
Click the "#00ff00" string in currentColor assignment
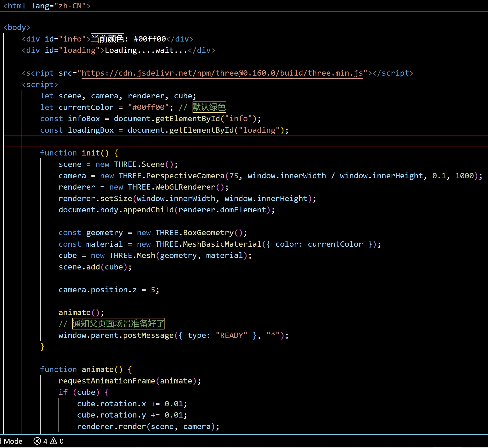[x=148, y=107]
